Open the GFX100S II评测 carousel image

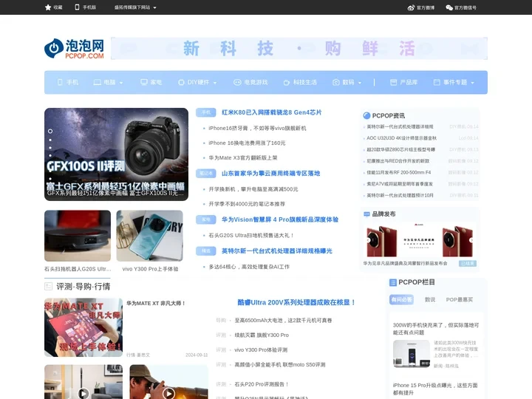pos(117,154)
